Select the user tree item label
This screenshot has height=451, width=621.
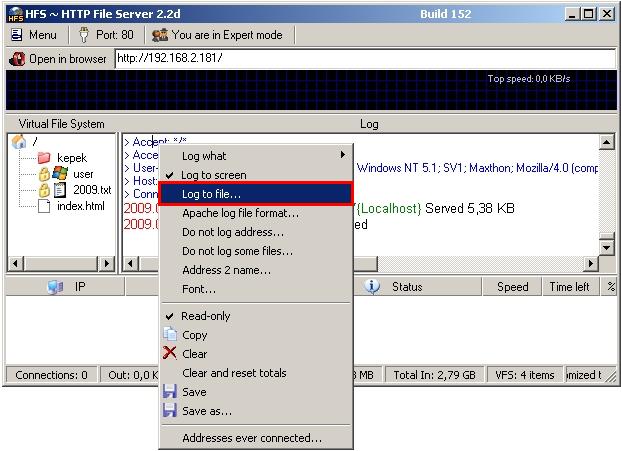pos(83,174)
